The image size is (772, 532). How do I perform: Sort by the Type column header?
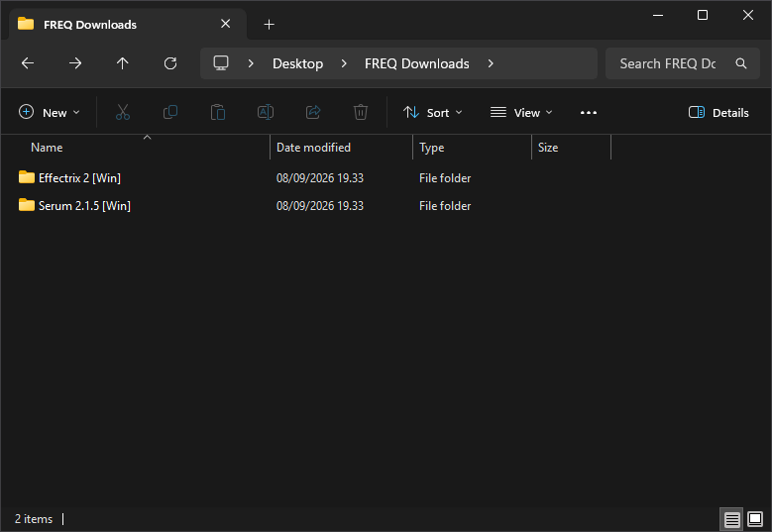coord(472,148)
